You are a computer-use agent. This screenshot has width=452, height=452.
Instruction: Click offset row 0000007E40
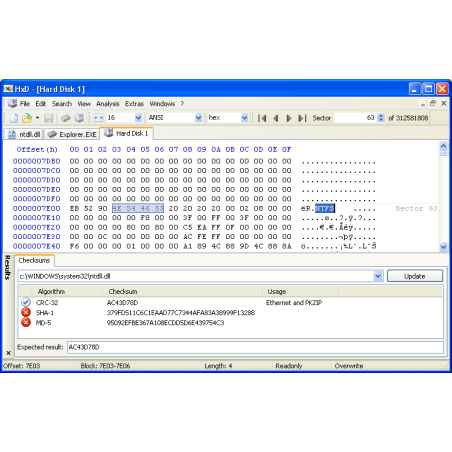(37, 246)
